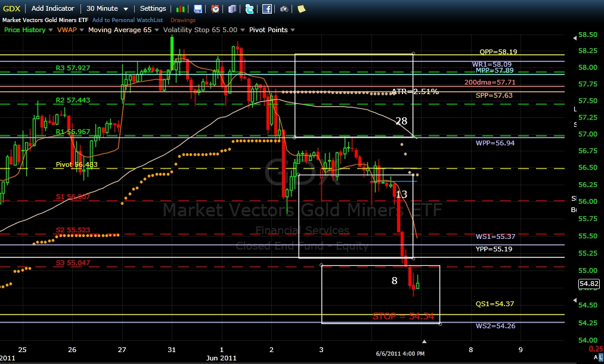The image size is (604, 364).
Task: Click the WPP=56.94 level label
Action: pyautogui.click(x=495, y=143)
